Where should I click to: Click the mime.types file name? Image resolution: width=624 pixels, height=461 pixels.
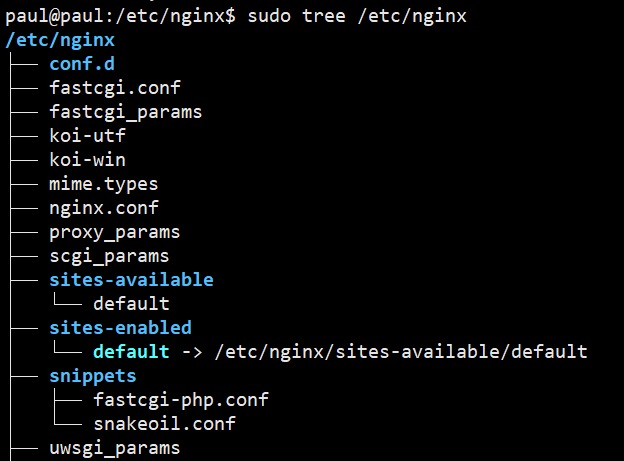(104, 184)
